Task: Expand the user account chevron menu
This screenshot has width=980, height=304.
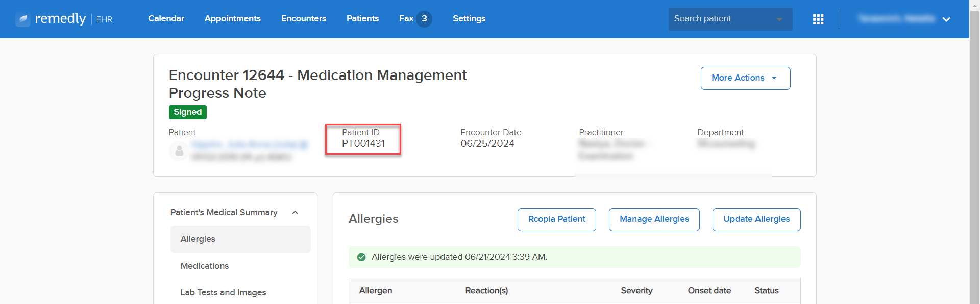Action: coord(946,19)
